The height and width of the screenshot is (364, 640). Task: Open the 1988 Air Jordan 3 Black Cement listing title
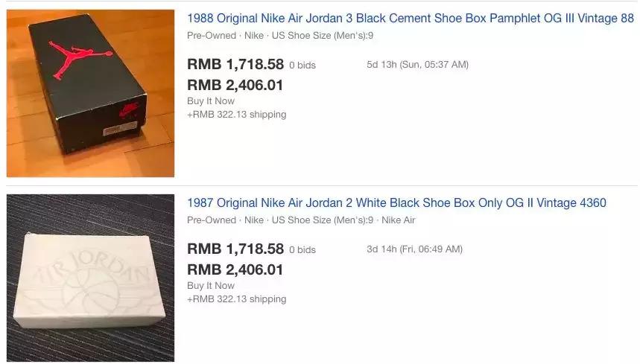pyautogui.click(x=411, y=19)
